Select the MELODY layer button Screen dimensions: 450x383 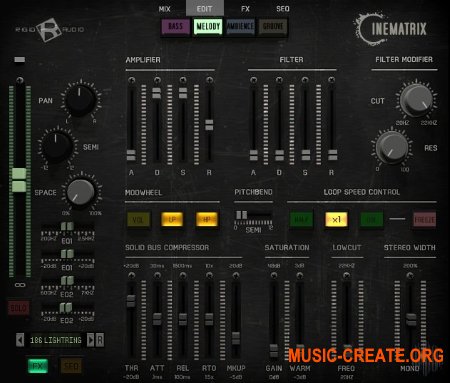[208, 26]
